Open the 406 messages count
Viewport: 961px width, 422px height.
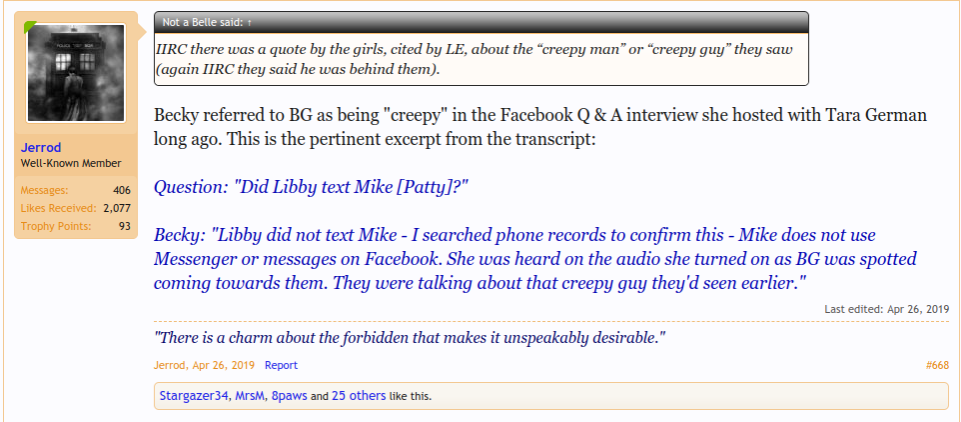[122, 190]
